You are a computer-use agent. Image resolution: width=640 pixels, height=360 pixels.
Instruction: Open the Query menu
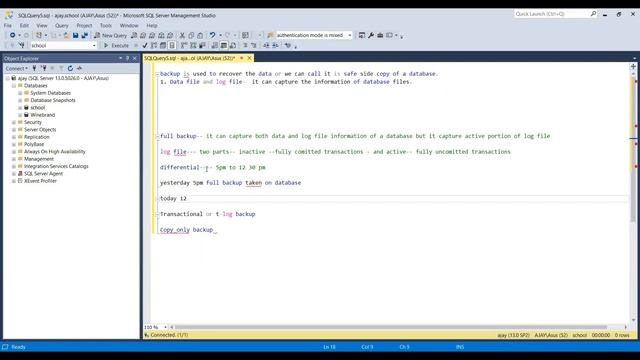tap(62, 25)
